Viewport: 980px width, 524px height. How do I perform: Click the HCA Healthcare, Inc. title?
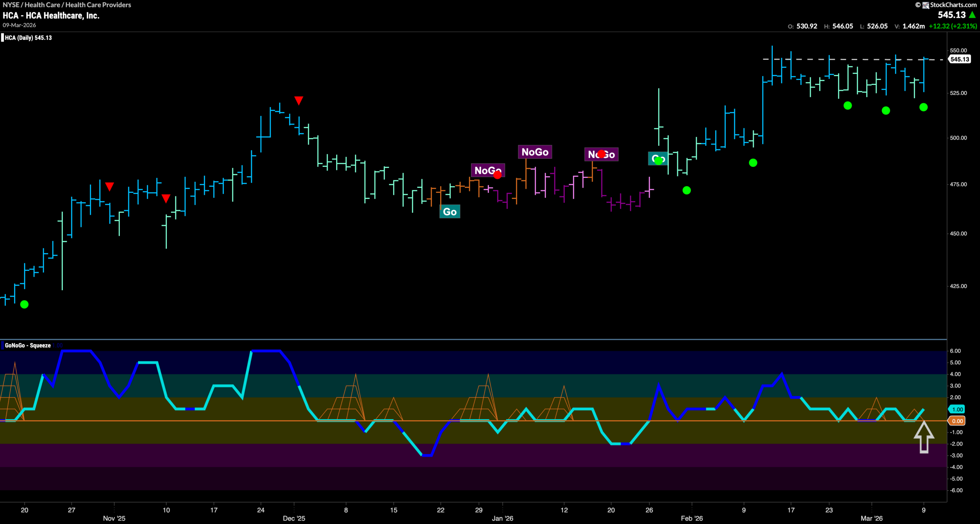tap(51, 16)
